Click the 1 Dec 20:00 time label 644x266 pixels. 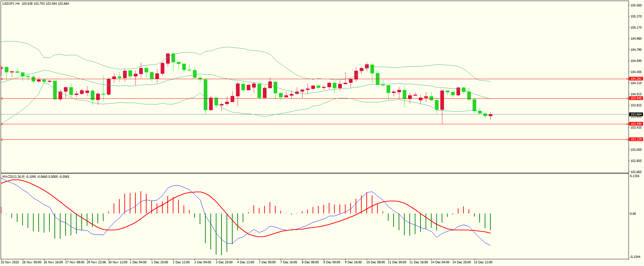(x=160, y=262)
